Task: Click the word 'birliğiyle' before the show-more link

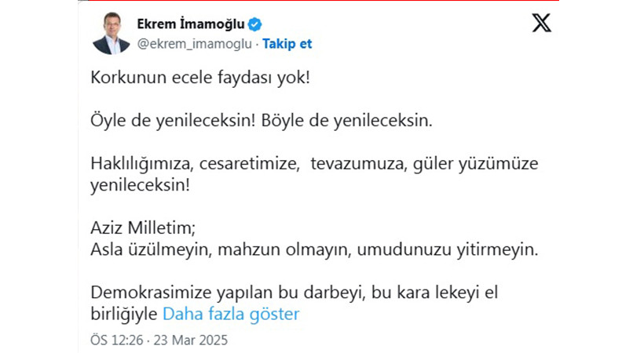Action: [x=123, y=314]
